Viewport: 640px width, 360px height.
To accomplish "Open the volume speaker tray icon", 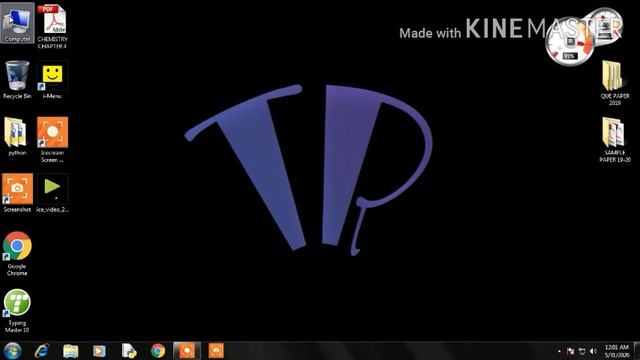I will tap(593, 351).
